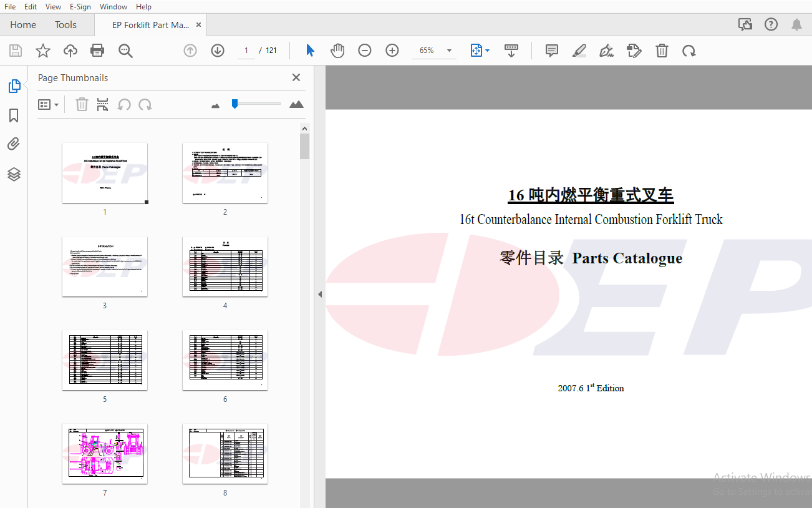Screen dimensions: 812x508
Task: Go to the next page arrow
Action: tap(218, 51)
